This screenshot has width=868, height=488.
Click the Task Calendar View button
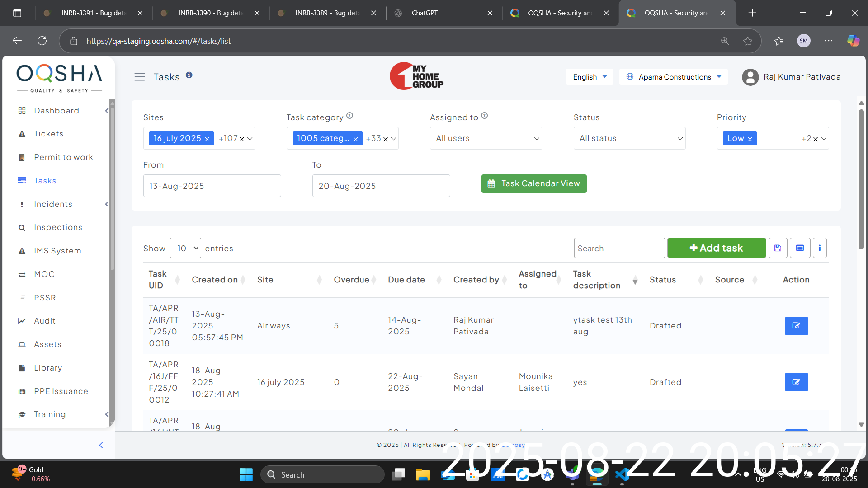point(534,183)
